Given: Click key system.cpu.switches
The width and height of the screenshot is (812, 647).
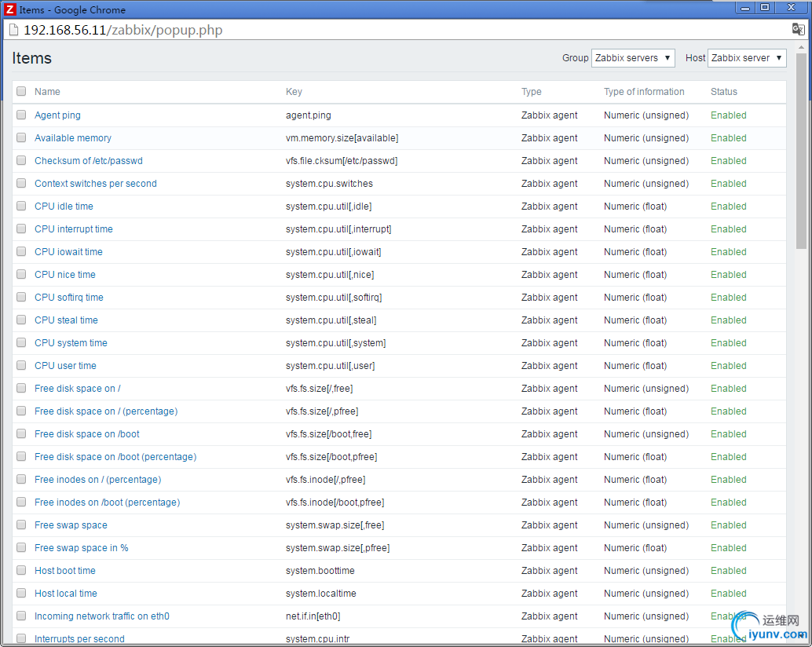Looking at the screenshot, I should 329,183.
